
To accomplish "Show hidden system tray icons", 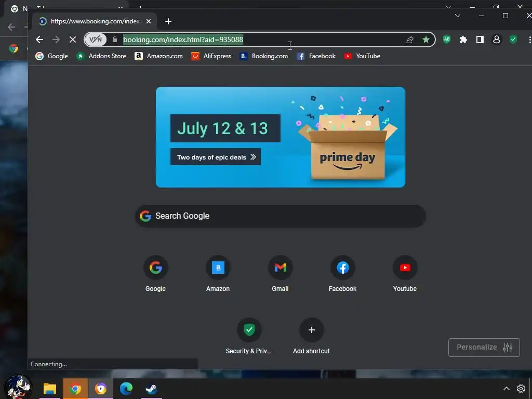I will pyautogui.click(x=506, y=389).
